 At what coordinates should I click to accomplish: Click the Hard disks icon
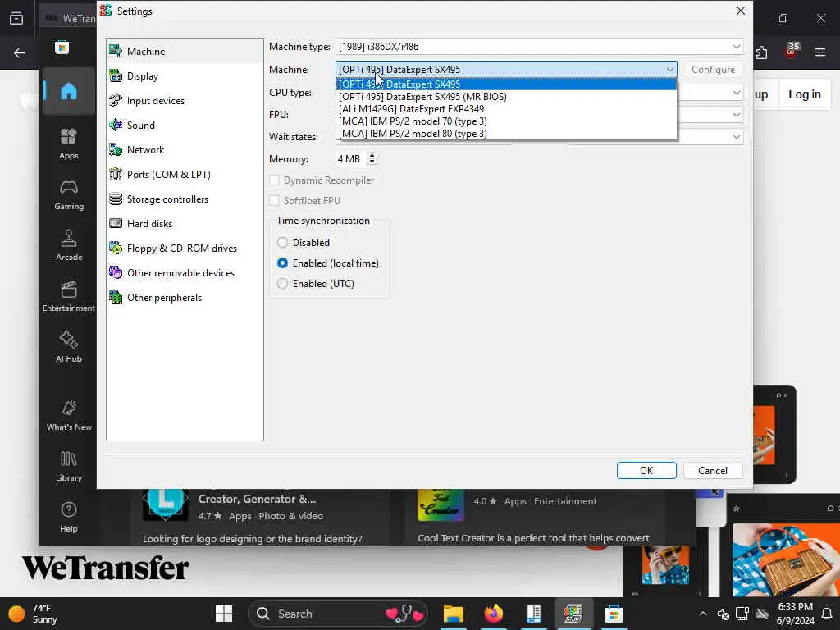115,223
